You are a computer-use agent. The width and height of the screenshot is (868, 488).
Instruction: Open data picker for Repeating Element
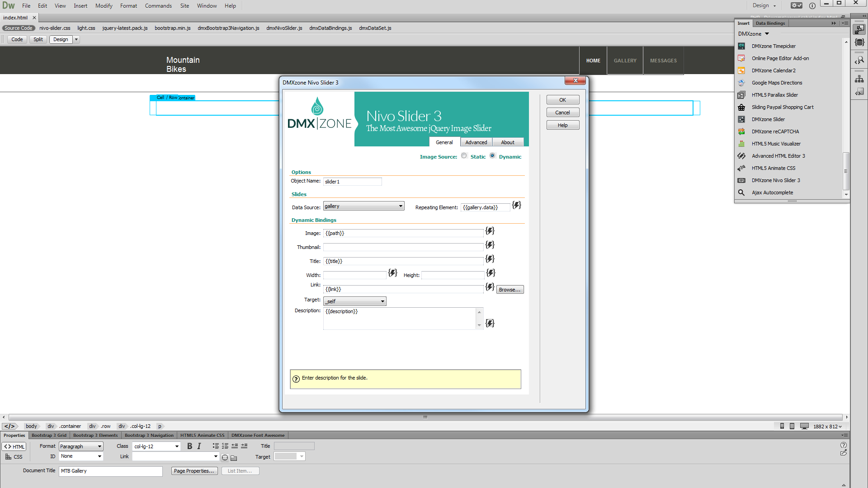pos(516,205)
